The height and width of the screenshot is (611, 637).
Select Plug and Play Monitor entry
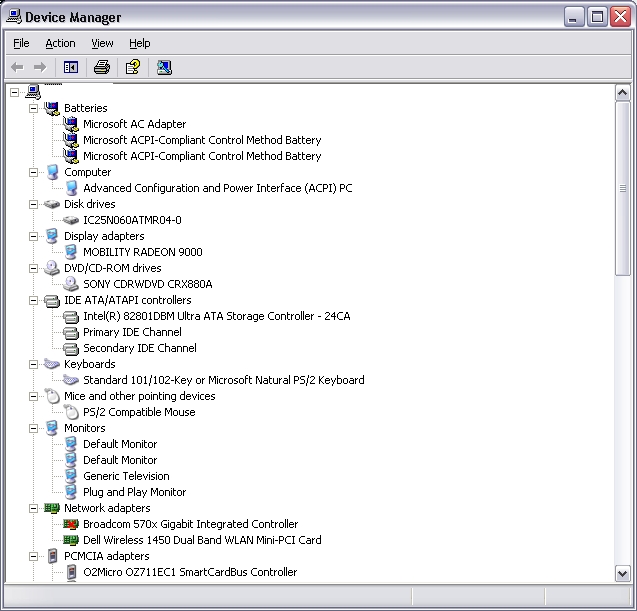coord(134,492)
